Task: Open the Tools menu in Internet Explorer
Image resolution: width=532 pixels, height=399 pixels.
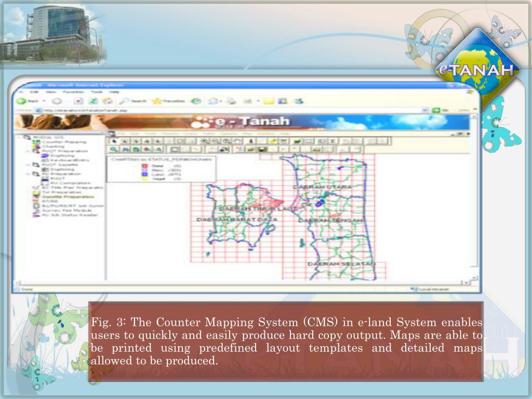Action: pyautogui.click(x=97, y=92)
